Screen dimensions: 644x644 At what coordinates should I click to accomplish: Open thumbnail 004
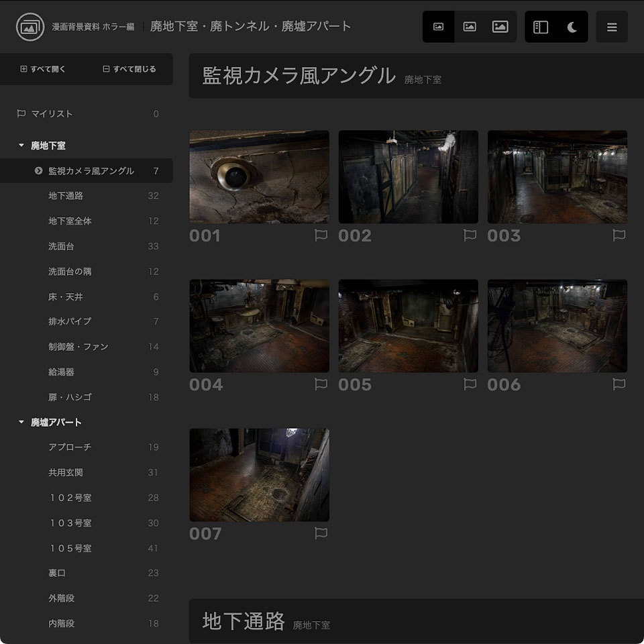(259, 325)
